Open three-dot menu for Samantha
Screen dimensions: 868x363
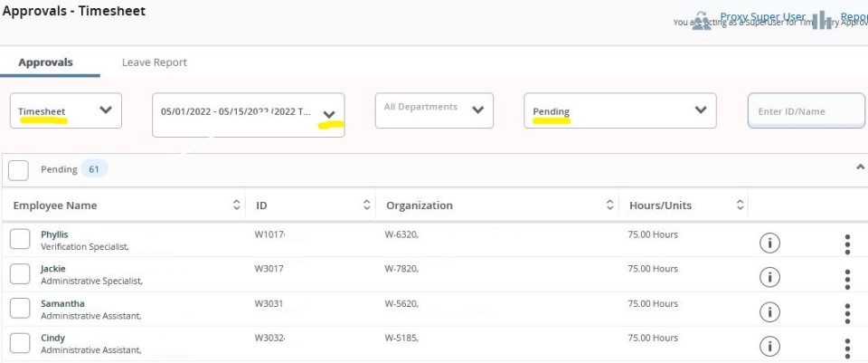coord(847,312)
